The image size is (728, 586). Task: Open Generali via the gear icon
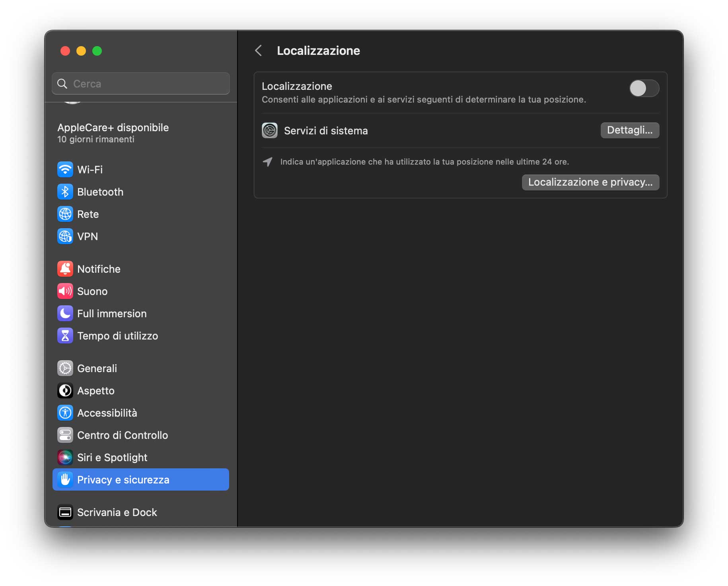point(65,368)
